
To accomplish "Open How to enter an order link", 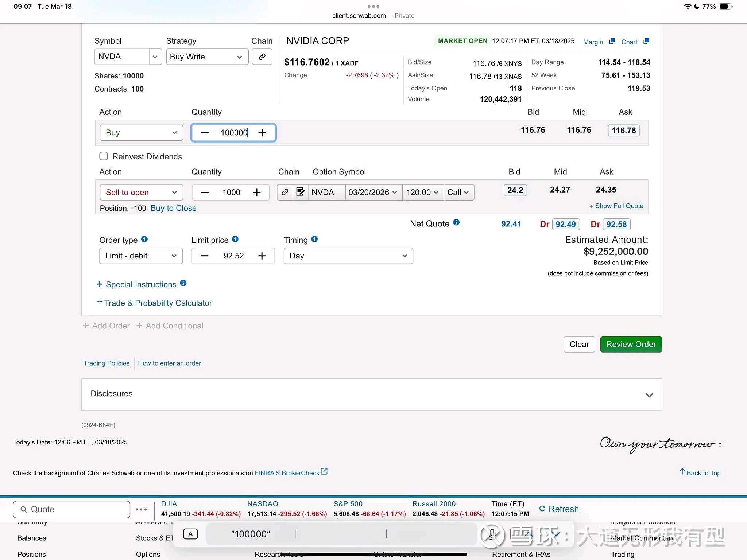I will (169, 363).
